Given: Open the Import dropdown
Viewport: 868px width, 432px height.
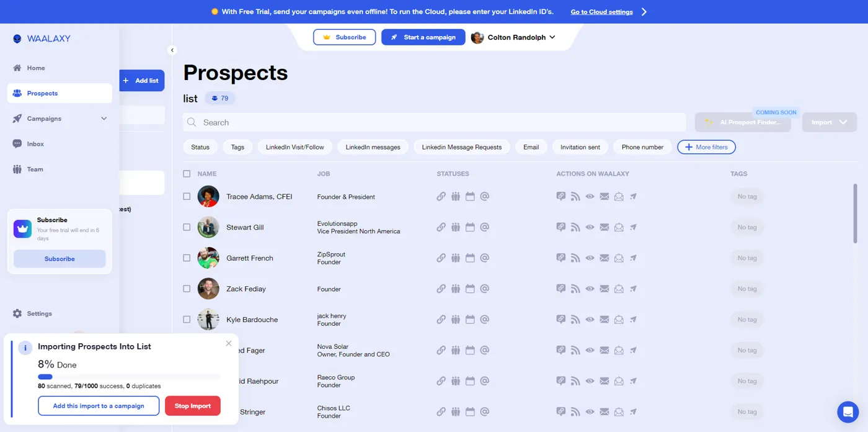Looking at the screenshot, I should 830,122.
